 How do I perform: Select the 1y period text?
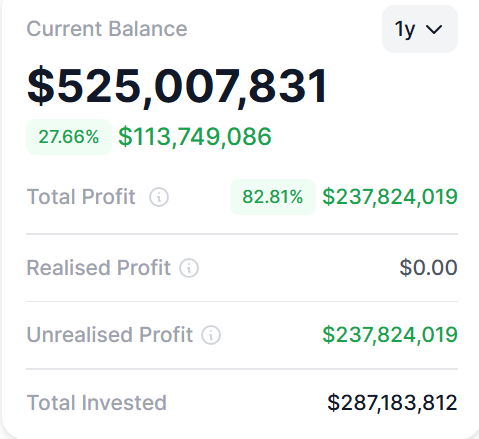coord(405,30)
